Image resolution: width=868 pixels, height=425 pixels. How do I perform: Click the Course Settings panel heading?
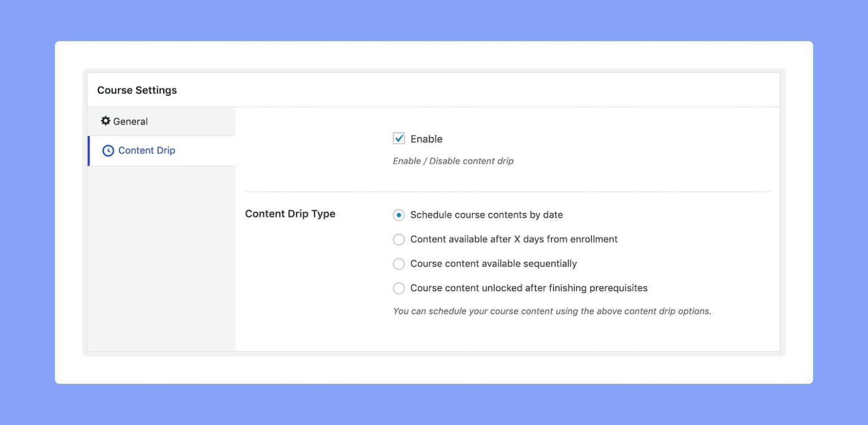pyautogui.click(x=137, y=90)
